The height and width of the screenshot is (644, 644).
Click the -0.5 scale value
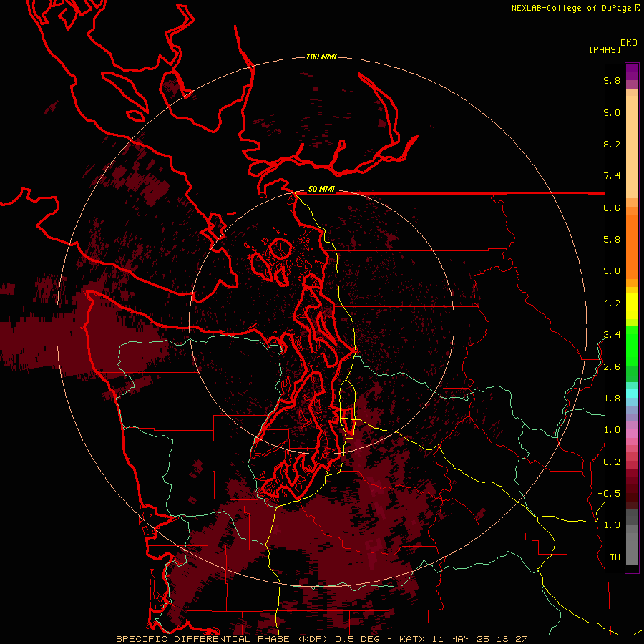609,494
